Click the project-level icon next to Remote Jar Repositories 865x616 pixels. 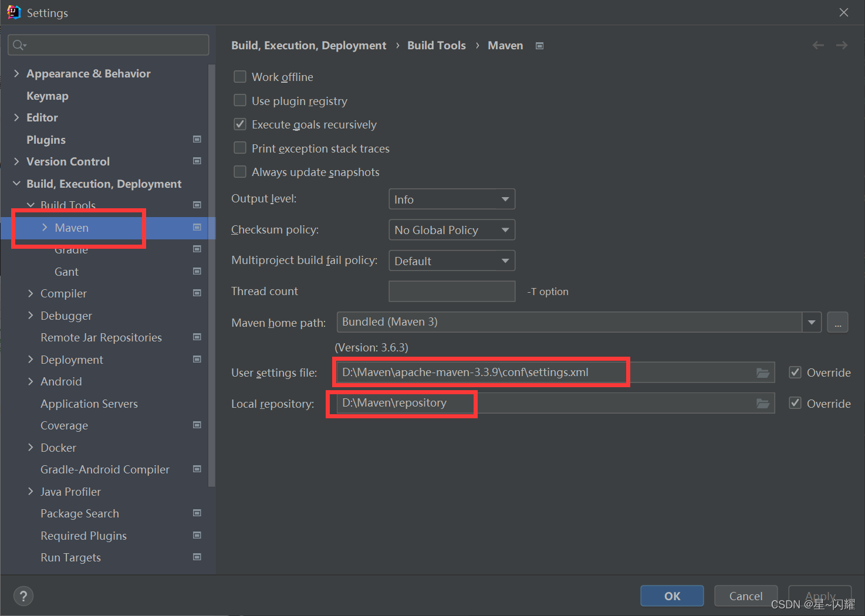[197, 337]
